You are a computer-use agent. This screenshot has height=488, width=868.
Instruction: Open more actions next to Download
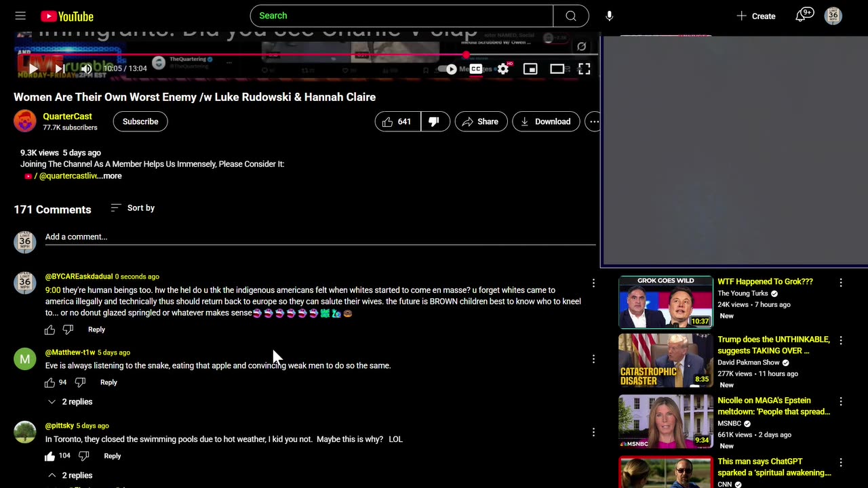pos(594,121)
